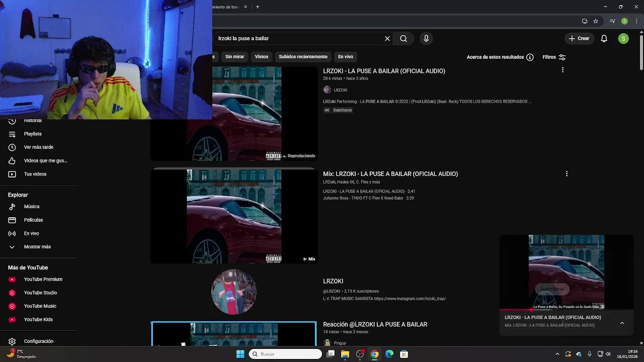644x362 pixels.
Task: Click the magnifier search button
Action: coord(404,38)
